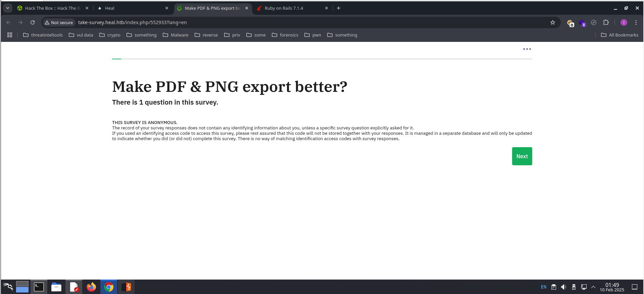
Task: Open the Malware bookmark folder
Action: [176, 35]
